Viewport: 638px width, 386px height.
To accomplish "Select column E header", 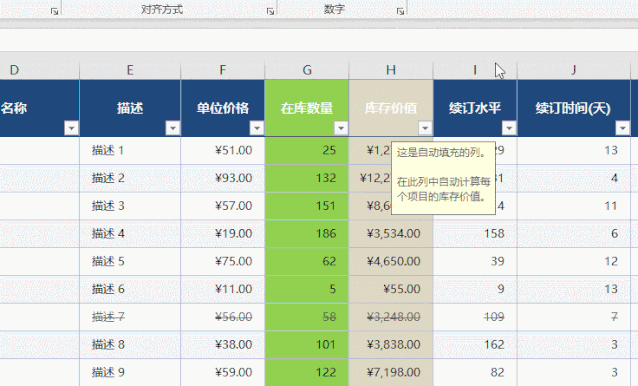I will tap(130, 70).
